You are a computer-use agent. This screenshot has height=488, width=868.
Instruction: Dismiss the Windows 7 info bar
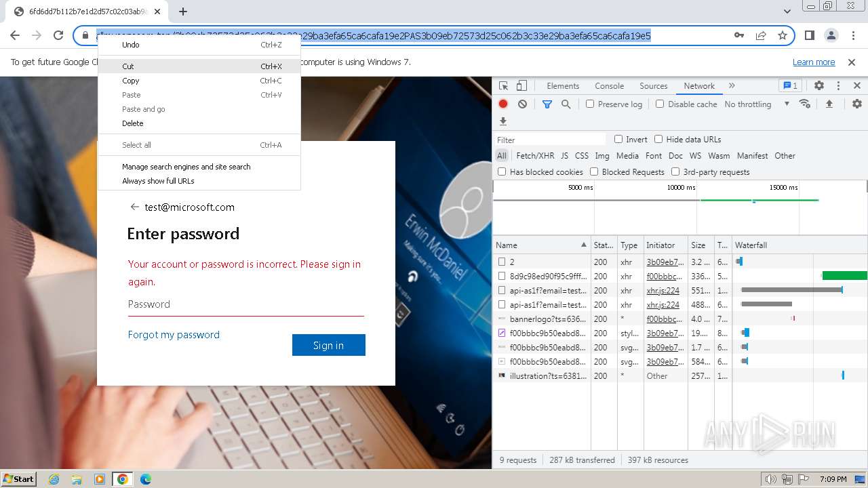[x=852, y=62]
